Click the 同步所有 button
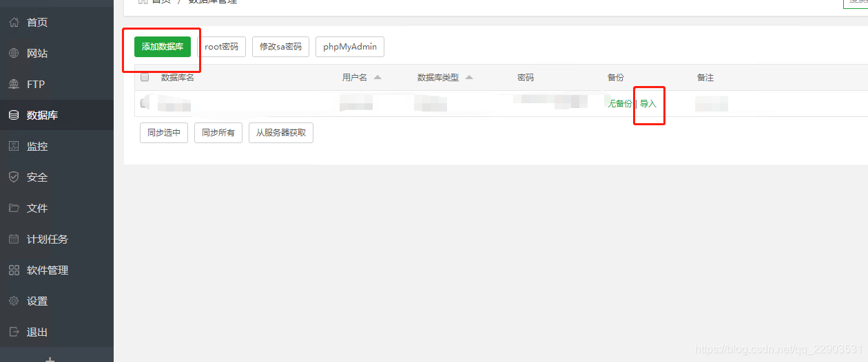 pyautogui.click(x=218, y=133)
